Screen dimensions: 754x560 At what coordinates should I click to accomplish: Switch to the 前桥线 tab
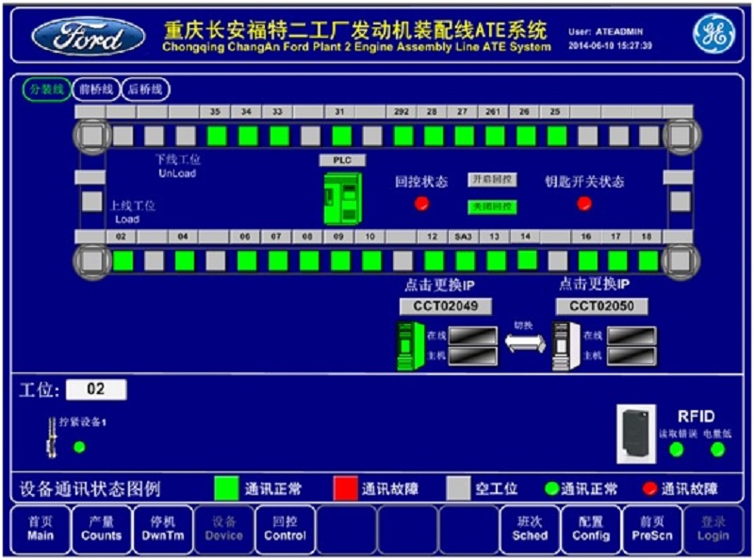[96, 90]
